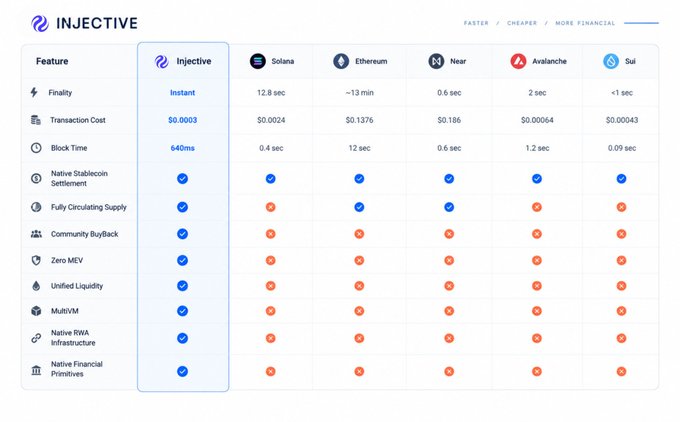The image size is (680, 422).
Task: Click the Solana logo icon
Action: [x=258, y=61]
